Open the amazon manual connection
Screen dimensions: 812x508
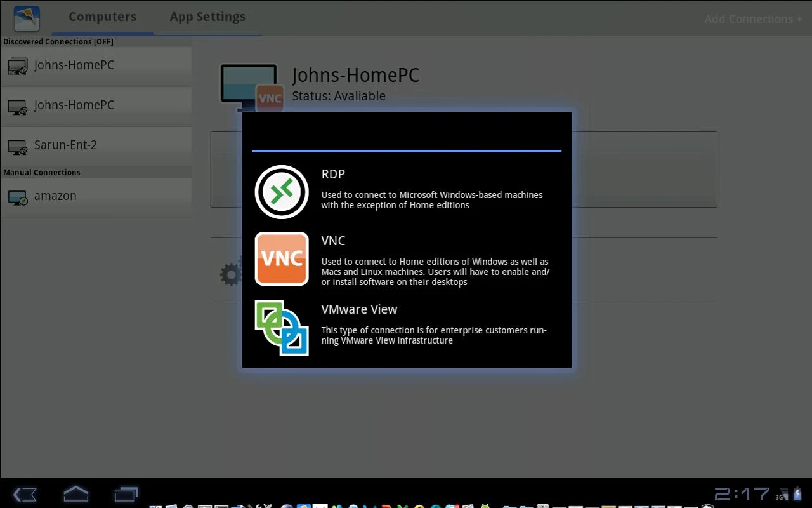pyautogui.click(x=96, y=196)
